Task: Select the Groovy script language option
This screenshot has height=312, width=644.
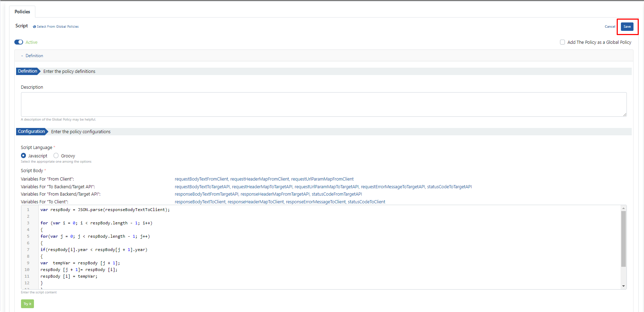Action: (x=56, y=156)
